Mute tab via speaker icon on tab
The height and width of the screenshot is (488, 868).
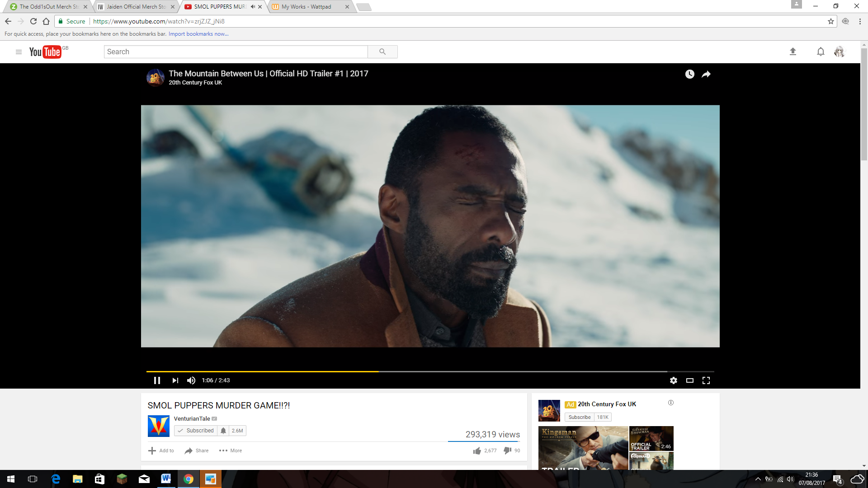tap(253, 7)
